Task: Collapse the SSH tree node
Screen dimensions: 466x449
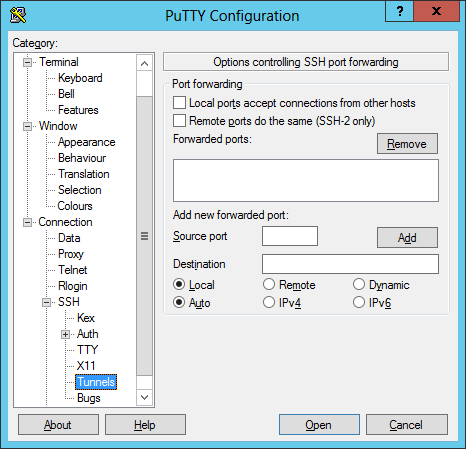Action: click(x=46, y=302)
